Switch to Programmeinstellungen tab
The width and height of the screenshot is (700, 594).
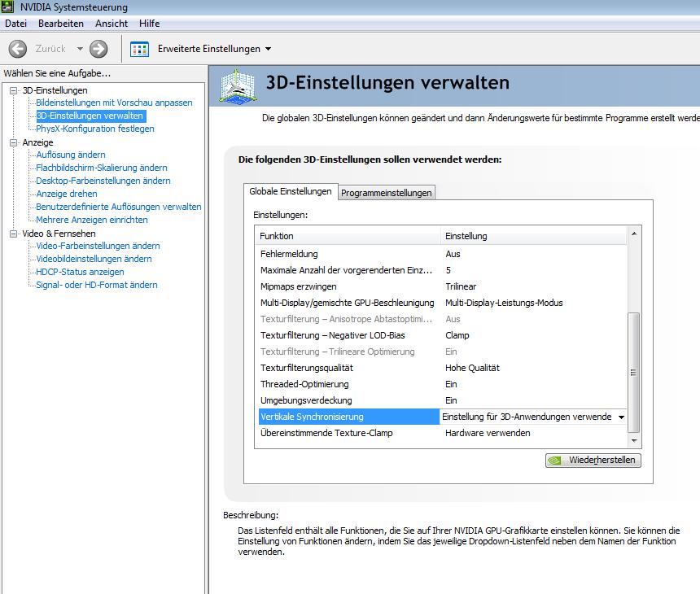point(386,193)
